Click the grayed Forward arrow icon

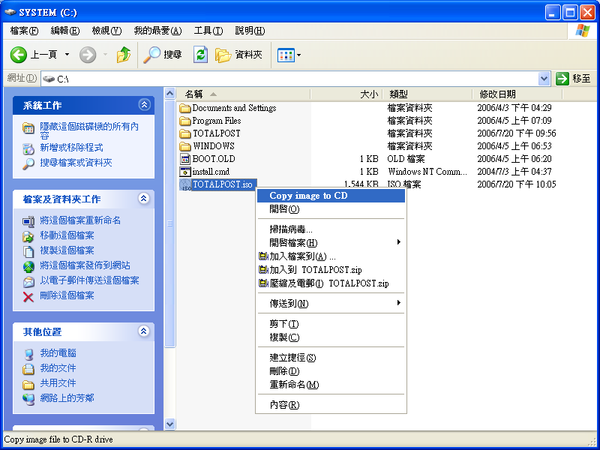coord(88,55)
